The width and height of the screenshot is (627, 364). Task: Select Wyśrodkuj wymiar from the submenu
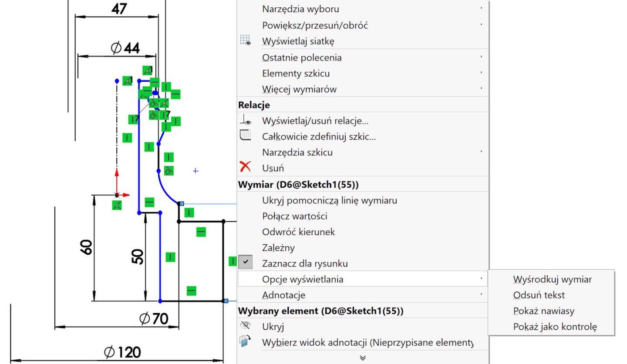coord(552,279)
